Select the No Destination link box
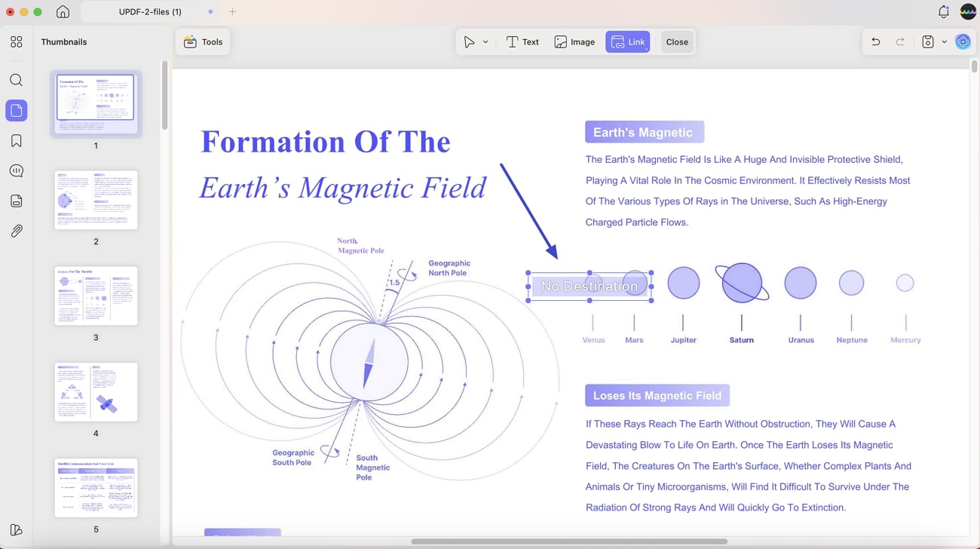Screen dimensions: 980x549 tap(590, 287)
